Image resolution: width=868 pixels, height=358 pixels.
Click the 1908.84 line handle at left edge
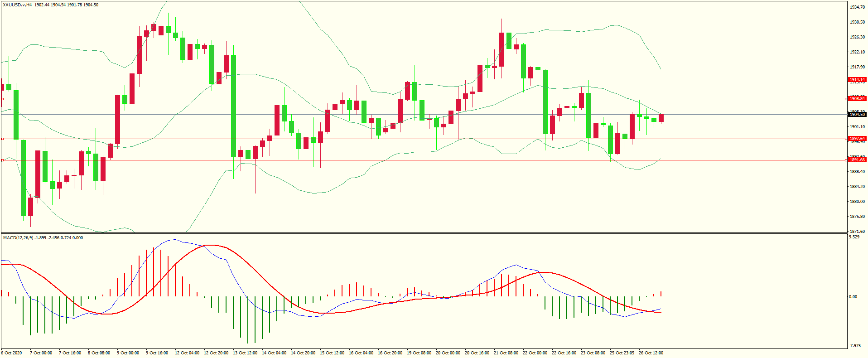tap(2, 99)
